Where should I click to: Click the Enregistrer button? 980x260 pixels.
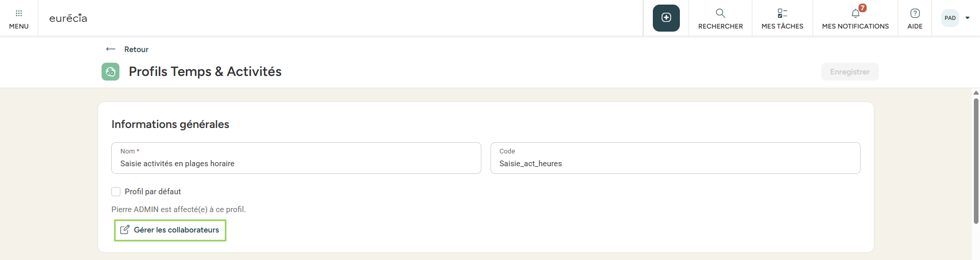pyautogui.click(x=849, y=72)
